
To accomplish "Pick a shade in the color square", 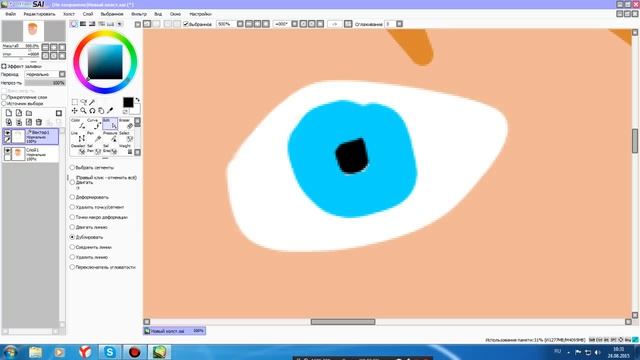I will tap(105, 62).
